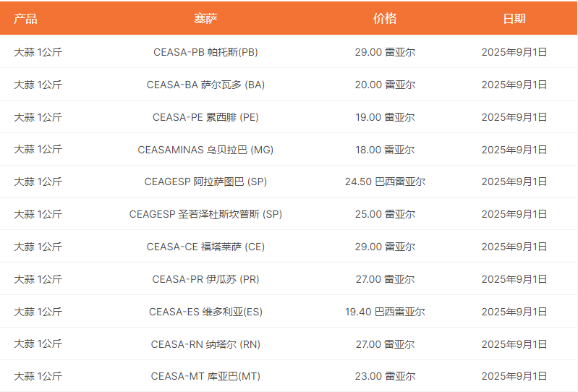Screen dimensions: 578x392
Task: Click the CEASA-ES 维多利亚(ES) entry
Action: coord(205,312)
